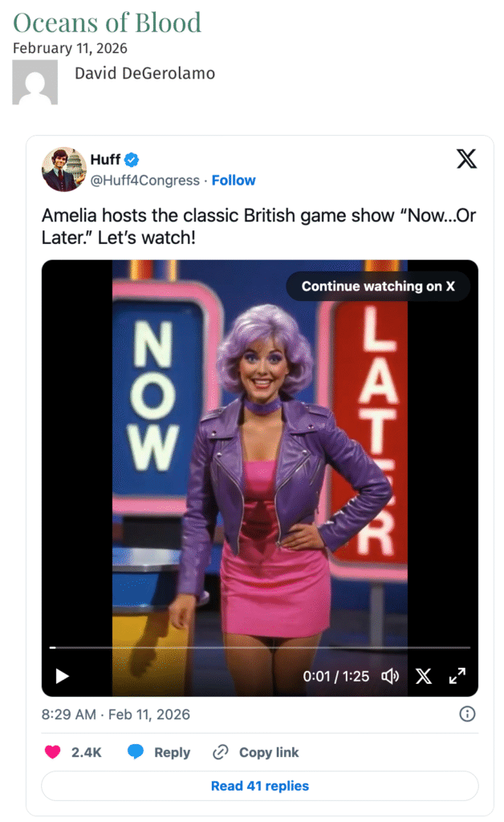The image size is (504, 822).
Task: Follow the Huff4Congress account
Action: [233, 181]
